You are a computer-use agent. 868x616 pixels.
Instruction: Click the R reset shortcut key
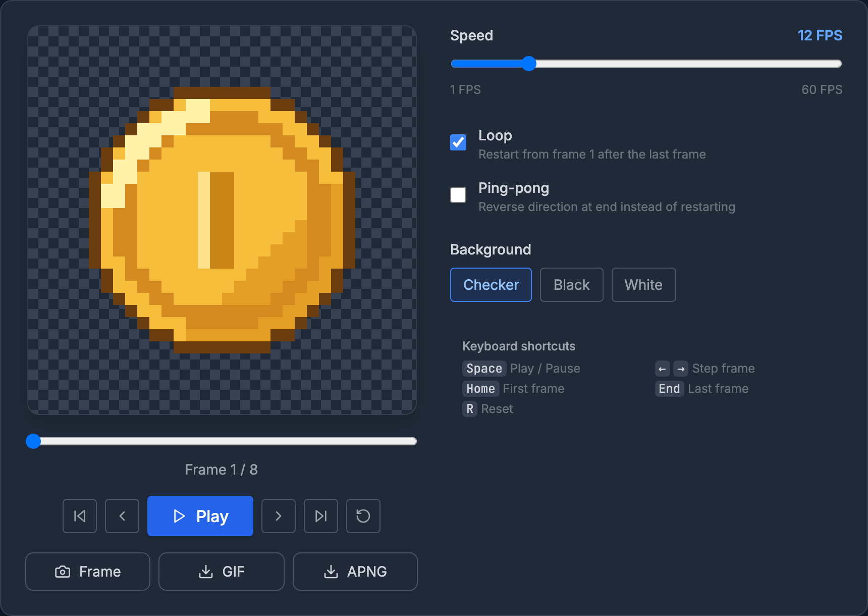(x=470, y=409)
